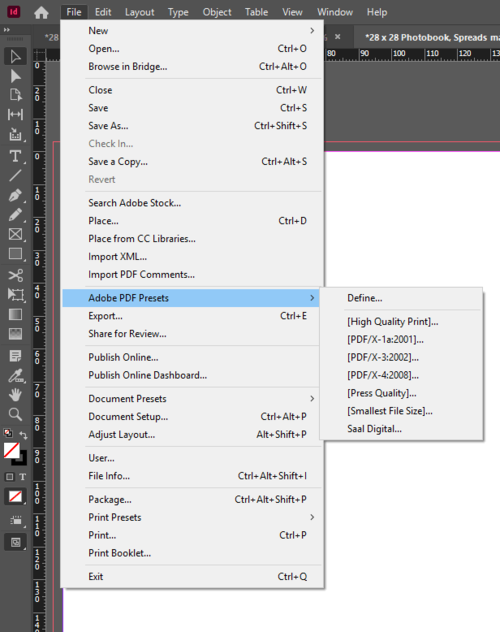Click the fill color swatch
500x632 pixels.
coord(11,451)
